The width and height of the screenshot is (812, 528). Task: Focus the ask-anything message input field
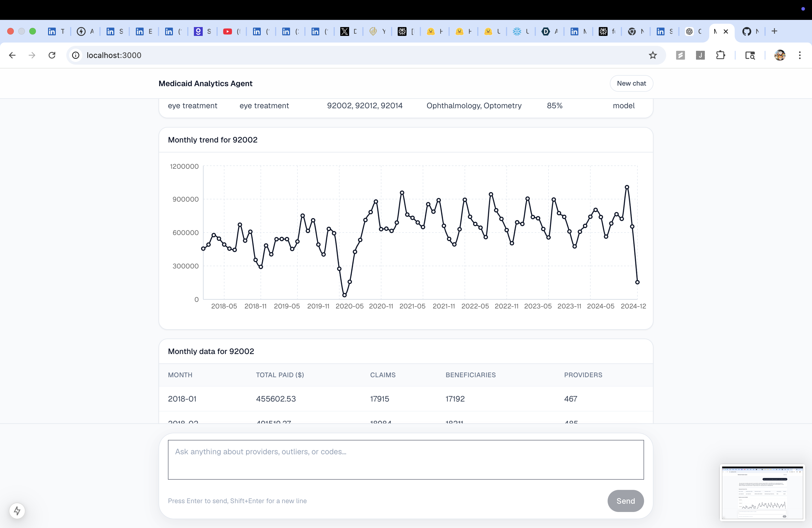[406, 460]
